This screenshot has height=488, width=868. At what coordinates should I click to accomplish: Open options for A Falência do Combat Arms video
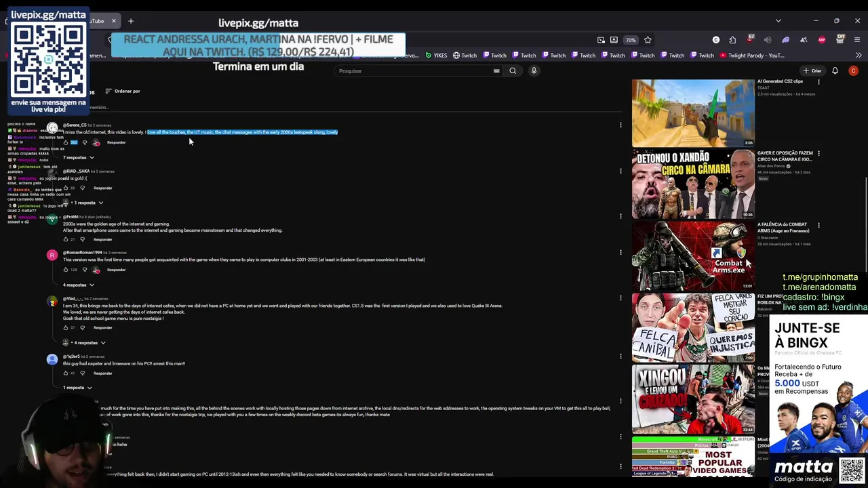818,225
